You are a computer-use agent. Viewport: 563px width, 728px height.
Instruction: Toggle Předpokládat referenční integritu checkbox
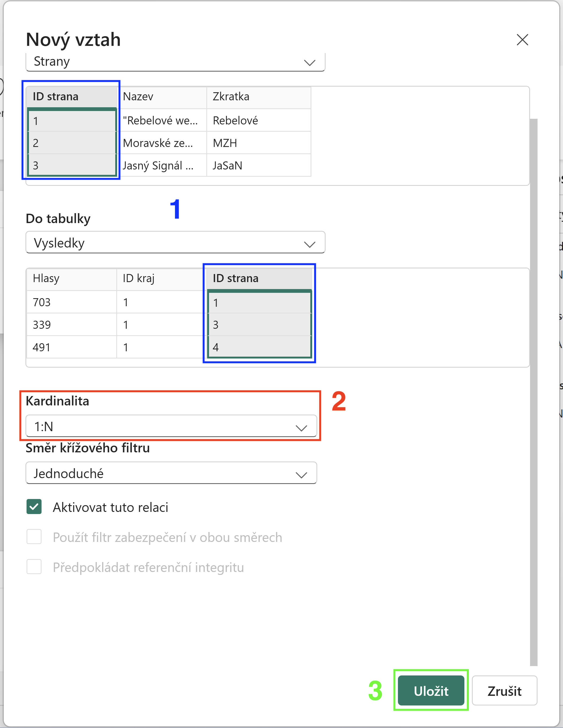(x=34, y=567)
